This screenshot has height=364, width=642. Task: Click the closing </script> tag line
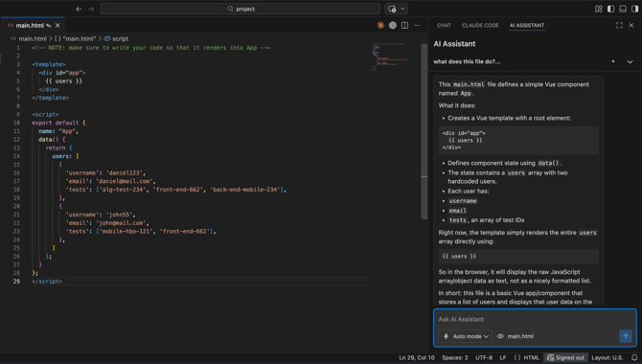[x=47, y=281]
